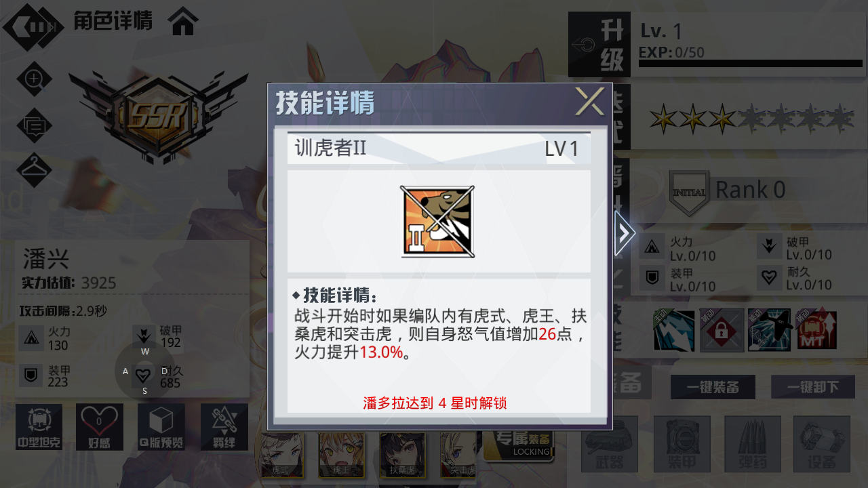Open the Q版预览 cube preview icon

tap(161, 427)
